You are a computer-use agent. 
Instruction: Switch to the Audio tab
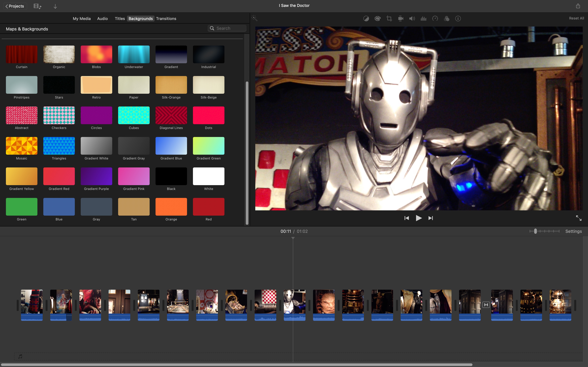(x=102, y=18)
